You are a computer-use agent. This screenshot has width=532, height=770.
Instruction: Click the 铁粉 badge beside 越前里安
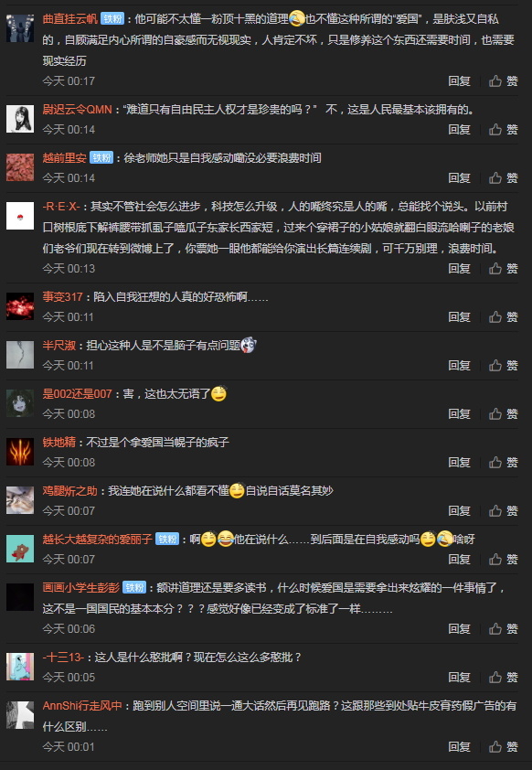[101, 157]
